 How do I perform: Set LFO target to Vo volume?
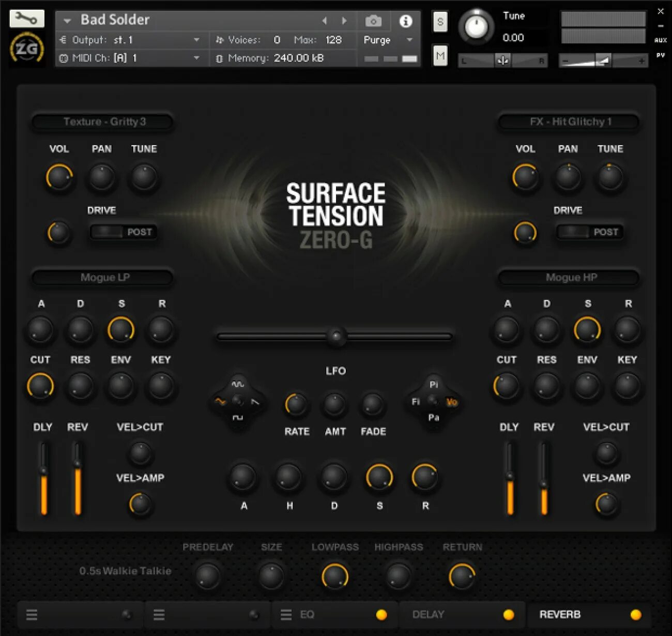point(452,402)
